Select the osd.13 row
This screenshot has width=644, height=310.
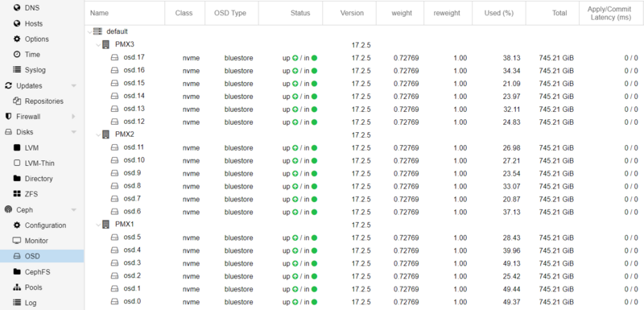[x=365, y=110]
